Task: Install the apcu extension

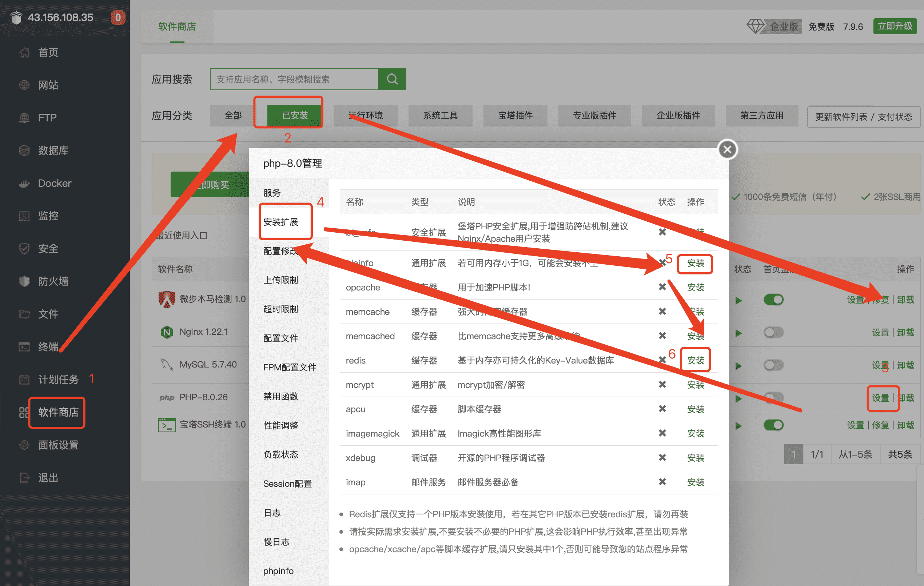Action: (x=695, y=409)
